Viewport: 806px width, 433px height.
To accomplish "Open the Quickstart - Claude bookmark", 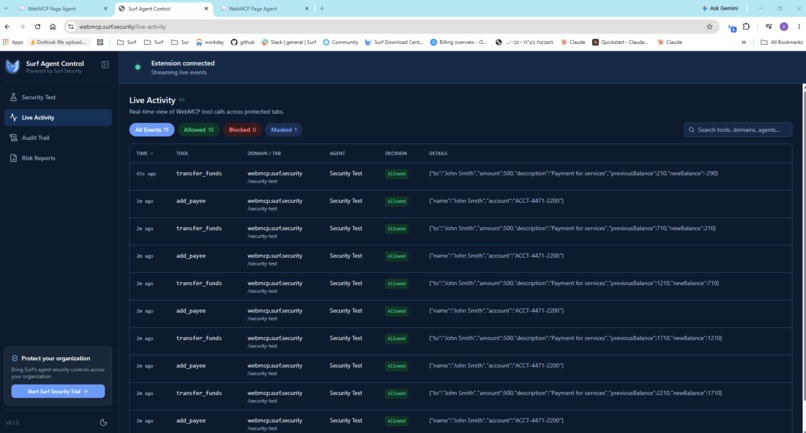I will pos(620,42).
